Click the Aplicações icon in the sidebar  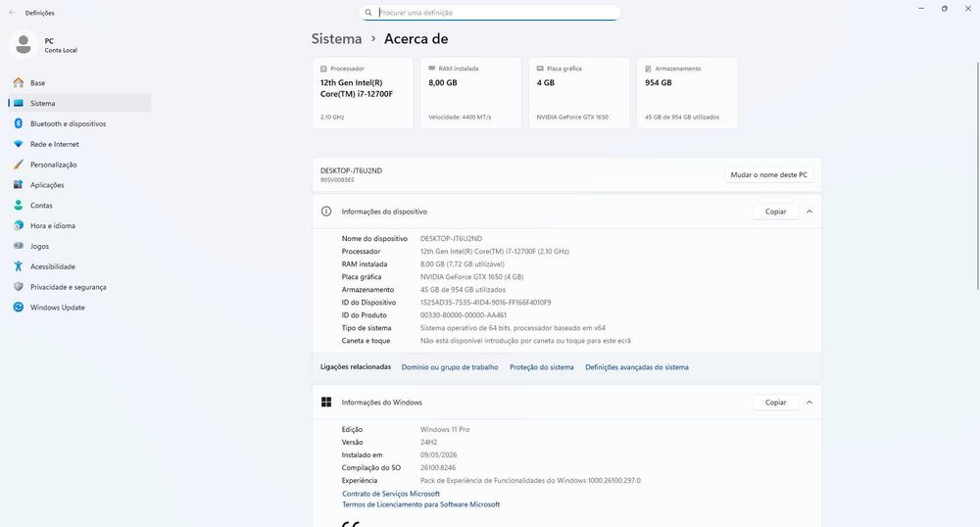19,185
